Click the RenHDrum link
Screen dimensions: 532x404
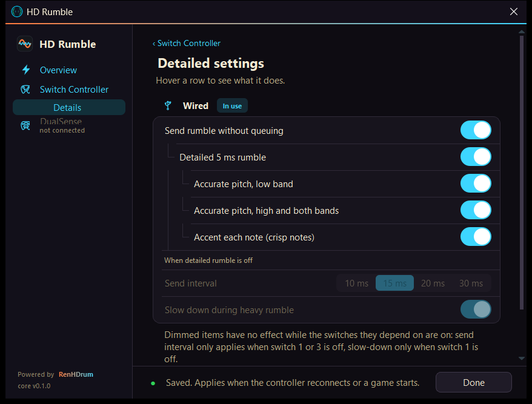point(76,374)
